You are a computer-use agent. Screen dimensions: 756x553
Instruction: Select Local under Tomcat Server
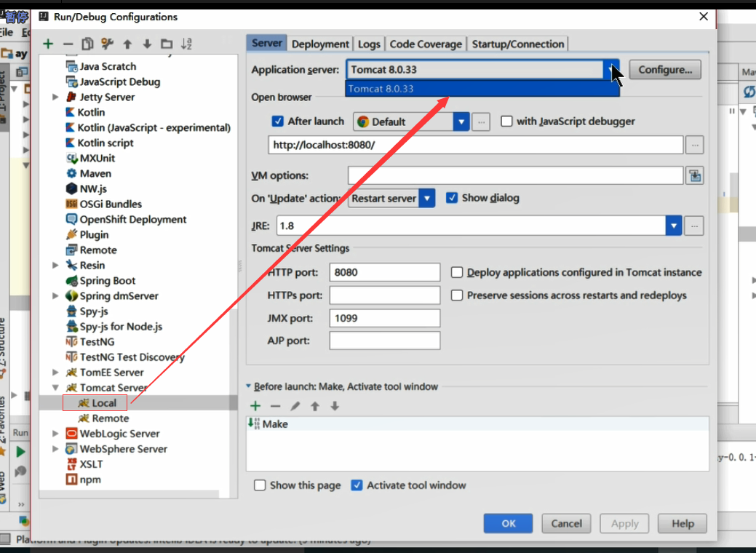97,403
